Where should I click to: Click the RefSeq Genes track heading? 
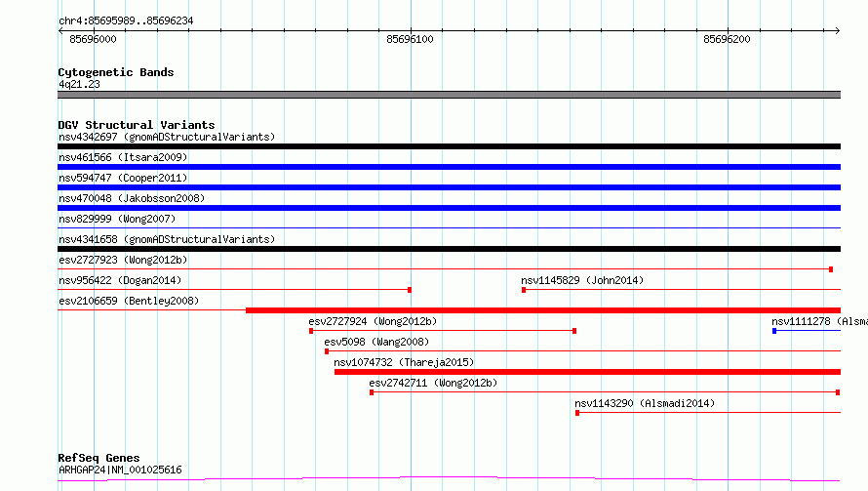[99, 458]
